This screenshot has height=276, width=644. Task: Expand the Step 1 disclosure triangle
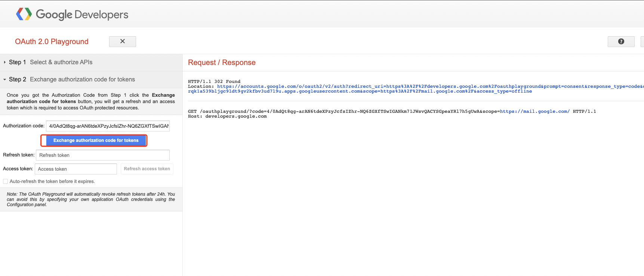(5, 62)
